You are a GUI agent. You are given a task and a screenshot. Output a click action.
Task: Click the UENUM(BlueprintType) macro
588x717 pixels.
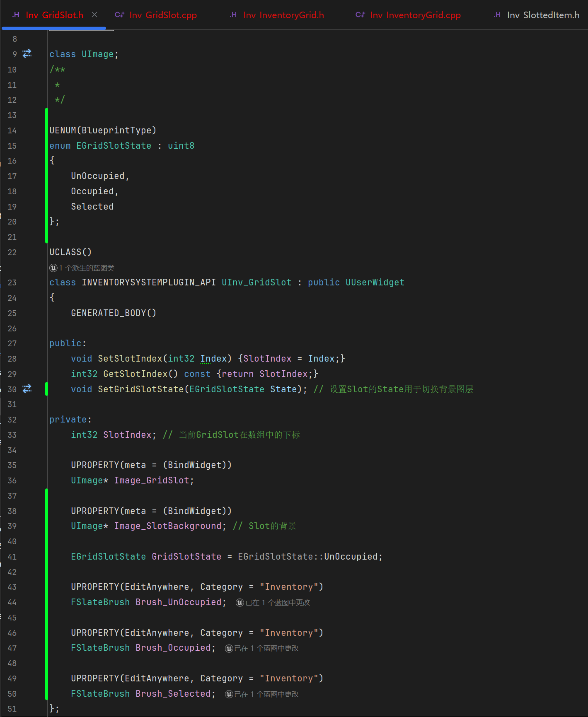point(103,130)
